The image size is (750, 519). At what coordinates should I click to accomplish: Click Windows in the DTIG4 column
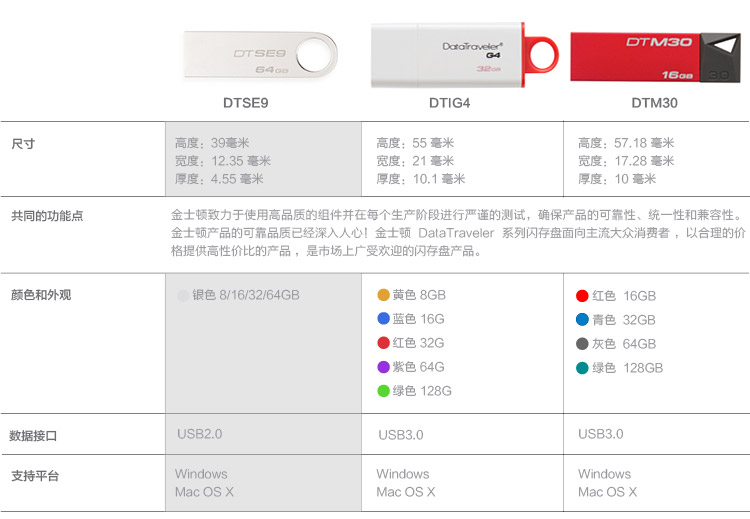403,474
